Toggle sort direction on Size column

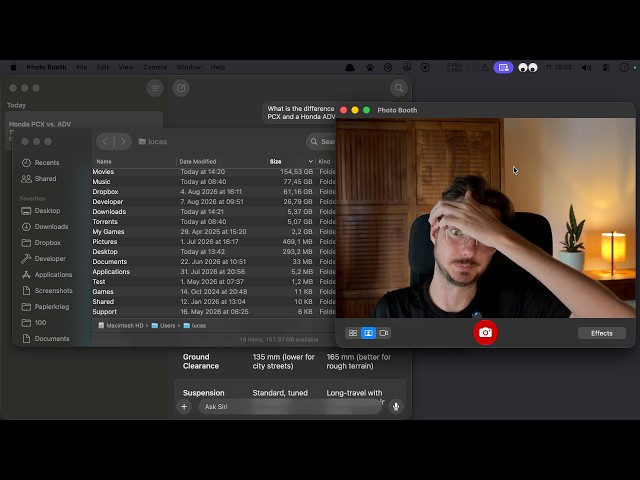click(x=291, y=162)
